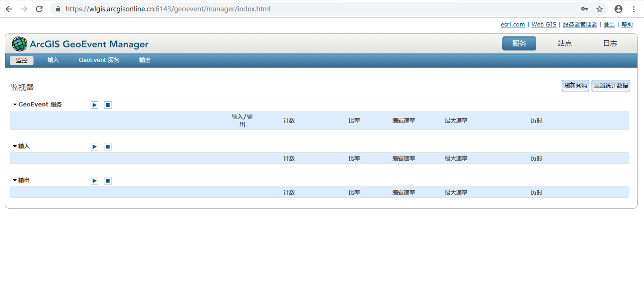644x308 pixels.
Task: Stop all GeoEvent services with the stop icon
Action: click(x=107, y=105)
